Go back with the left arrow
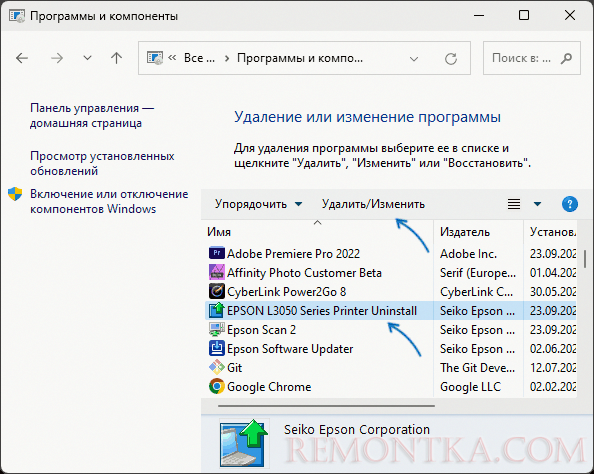The height and width of the screenshot is (474, 594). pos(22,58)
